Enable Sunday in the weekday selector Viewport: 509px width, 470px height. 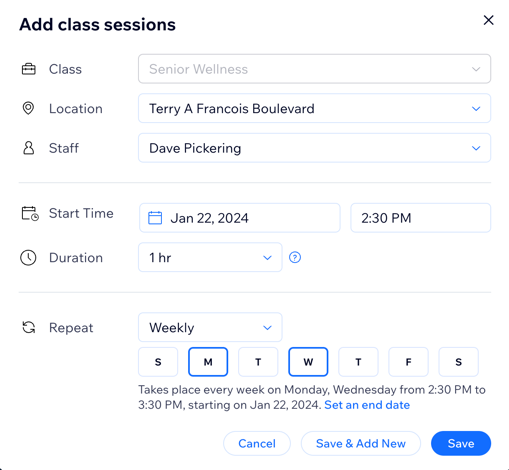pyautogui.click(x=158, y=362)
